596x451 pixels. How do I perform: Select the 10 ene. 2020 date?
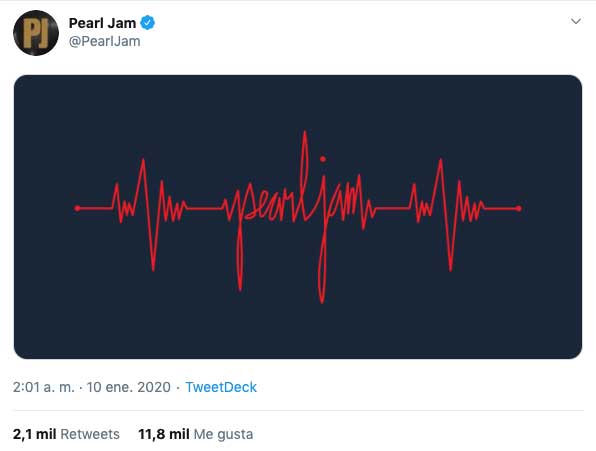coord(128,387)
